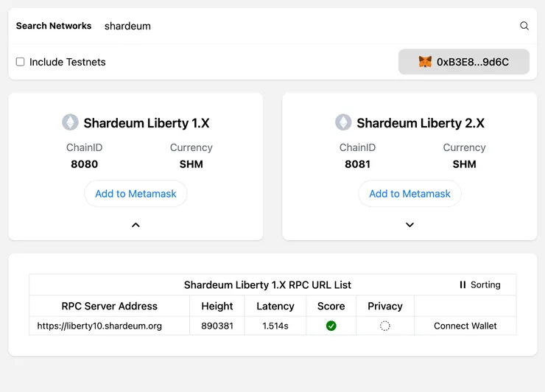
Task: Click the Shardeum Liberty 2.X Ethereum logo
Action: point(343,122)
